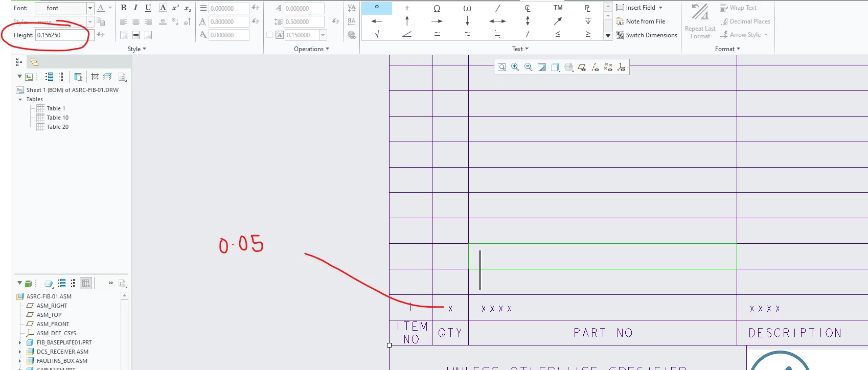The height and width of the screenshot is (370, 868).
Task: Click the PART NO header cell
Action: click(603, 333)
